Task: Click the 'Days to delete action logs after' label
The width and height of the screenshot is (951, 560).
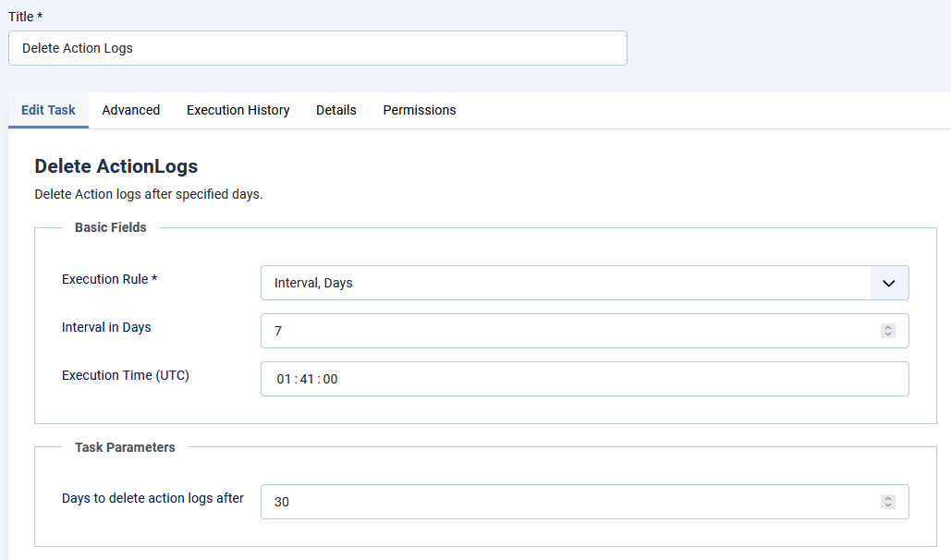Action: [152, 498]
